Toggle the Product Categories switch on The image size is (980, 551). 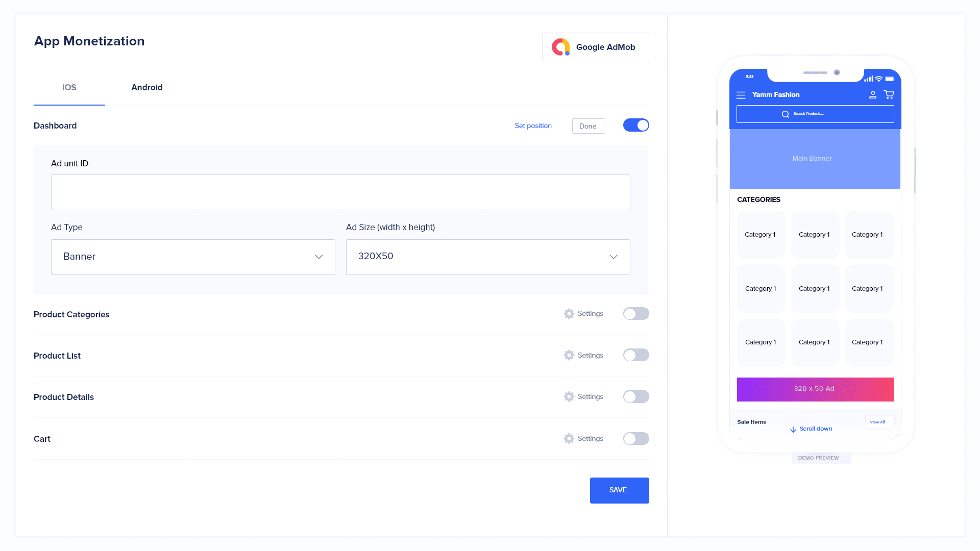(x=635, y=314)
